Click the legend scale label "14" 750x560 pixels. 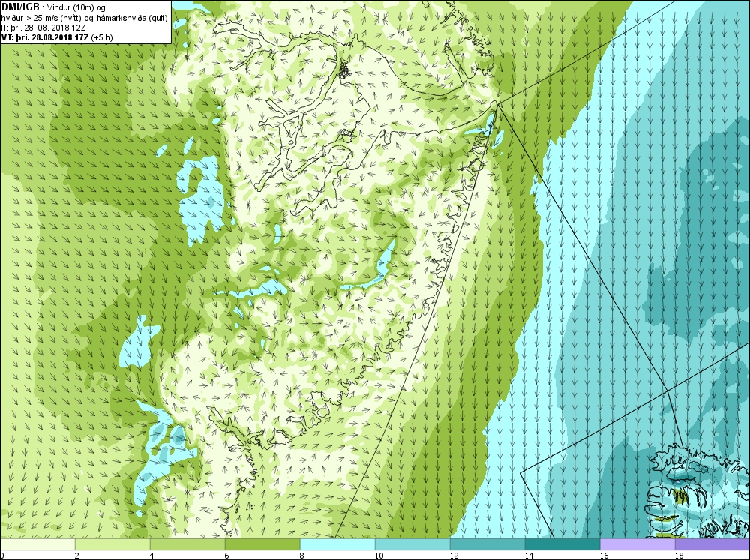click(529, 556)
